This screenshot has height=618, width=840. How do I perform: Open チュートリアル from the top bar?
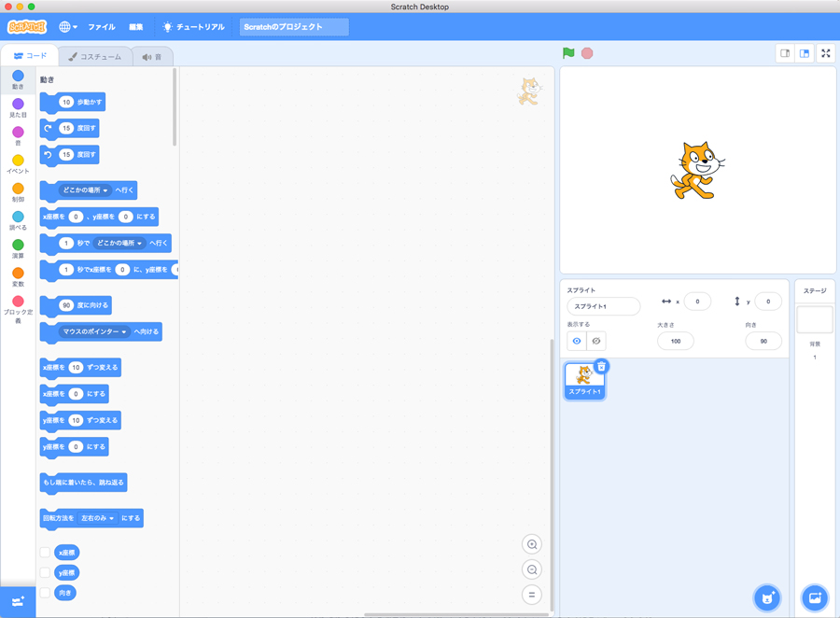[193, 27]
